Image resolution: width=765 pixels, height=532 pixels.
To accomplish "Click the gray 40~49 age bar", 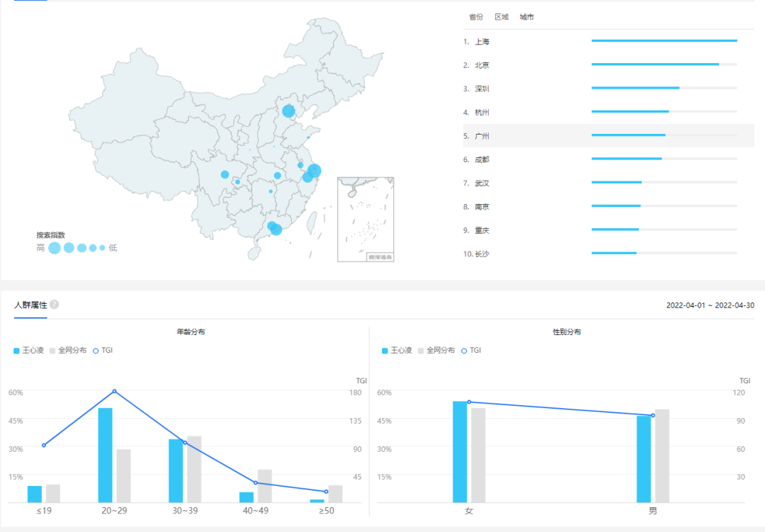I will click(x=265, y=486).
